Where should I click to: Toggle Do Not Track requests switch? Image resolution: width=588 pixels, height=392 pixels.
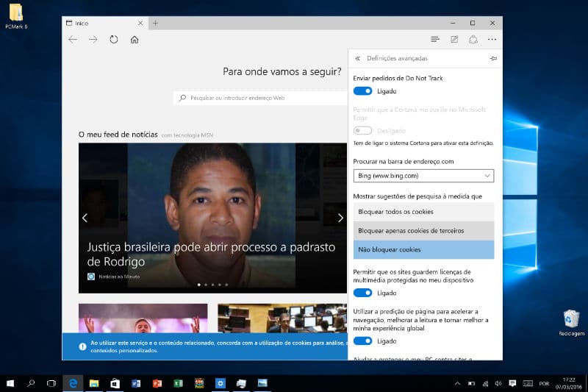tap(362, 91)
